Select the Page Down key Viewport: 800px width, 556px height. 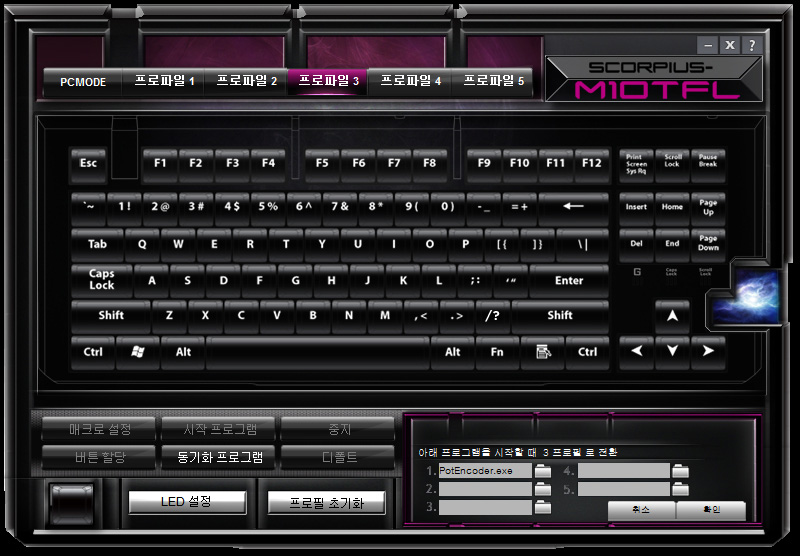click(708, 244)
